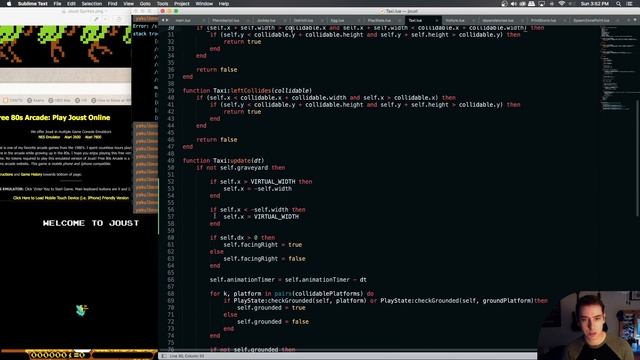The width and height of the screenshot is (640, 360).
Task: Close the Taxi.lua tab
Action: click(x=436, y=20)
